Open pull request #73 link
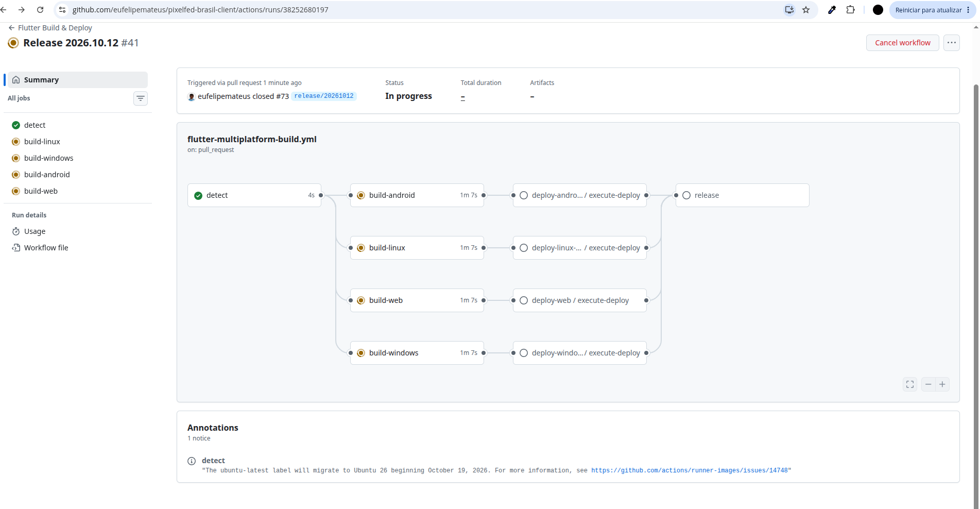The width and height of the screenshot is (980, 509). point(282,96)
